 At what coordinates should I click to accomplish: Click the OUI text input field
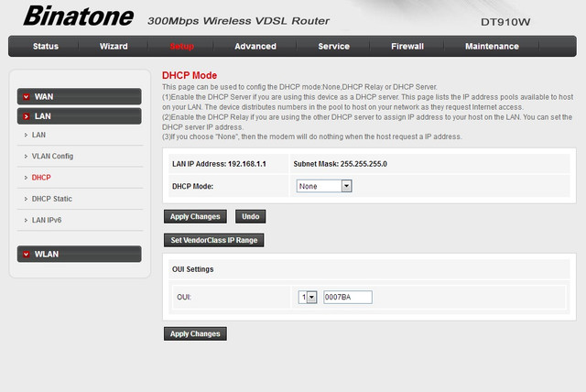click(x=347, y=297)
